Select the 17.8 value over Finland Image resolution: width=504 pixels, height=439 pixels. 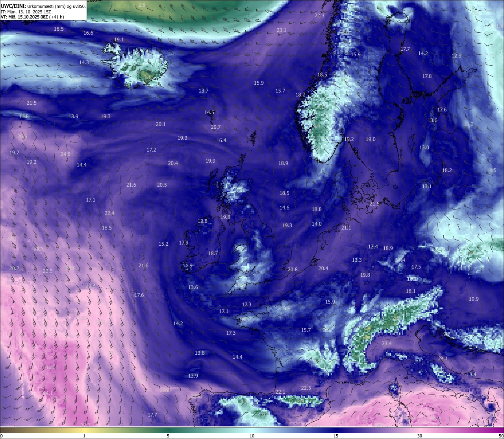427,76
